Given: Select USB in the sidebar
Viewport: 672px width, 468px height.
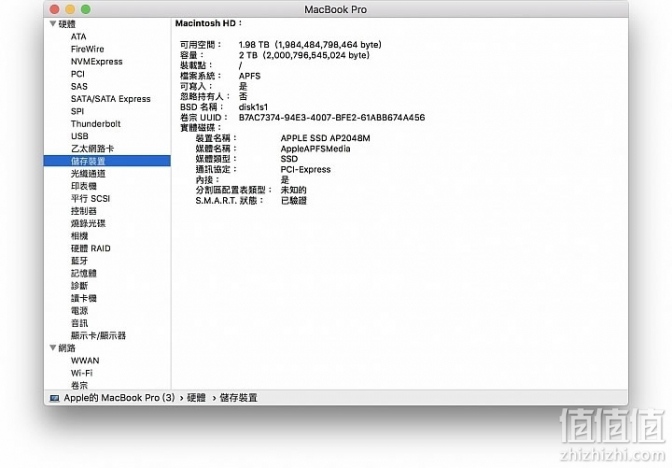Looking at the screenshot, I should [x=79, y=136].
